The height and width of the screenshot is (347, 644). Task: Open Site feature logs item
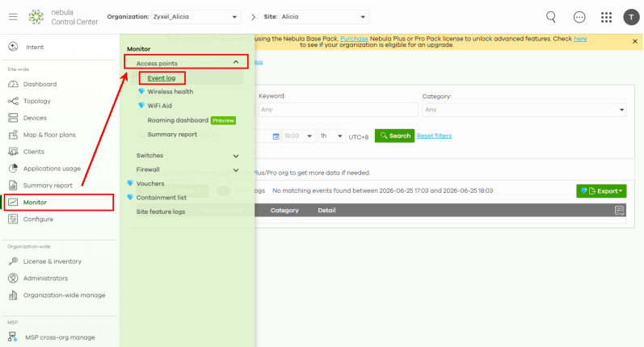tap(161, 211)
